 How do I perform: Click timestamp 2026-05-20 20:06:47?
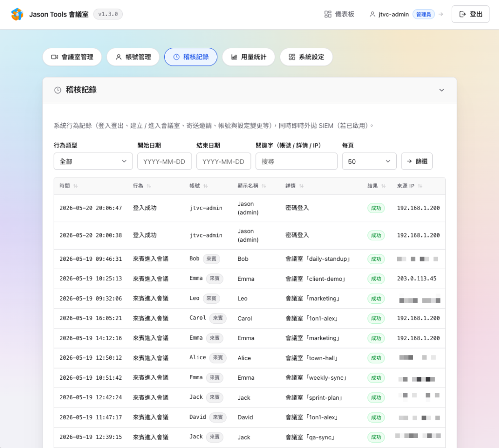click(x=91, y=208)
